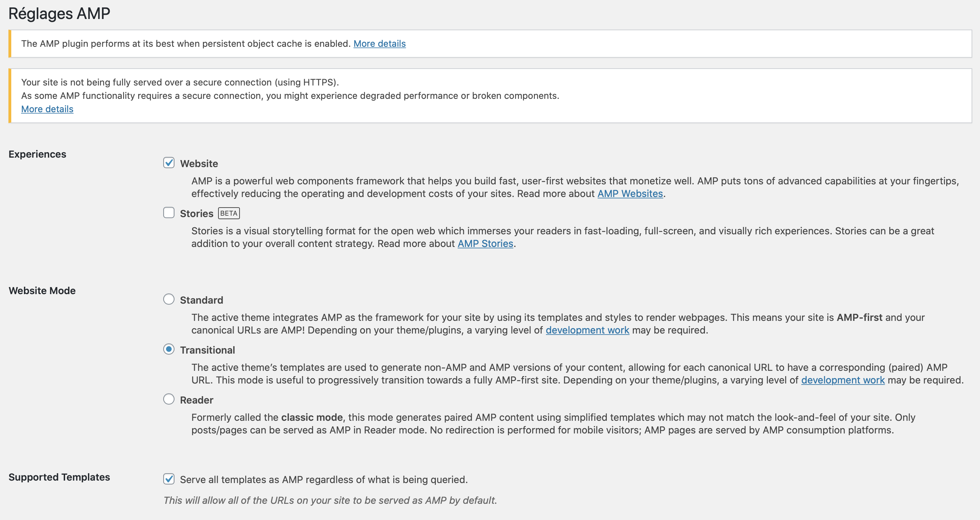This screenshot has width=980, height=520.
Task: Click 'Serve all templates as AMP' label text
Action: pyautogui.click(x=324, y=480)
